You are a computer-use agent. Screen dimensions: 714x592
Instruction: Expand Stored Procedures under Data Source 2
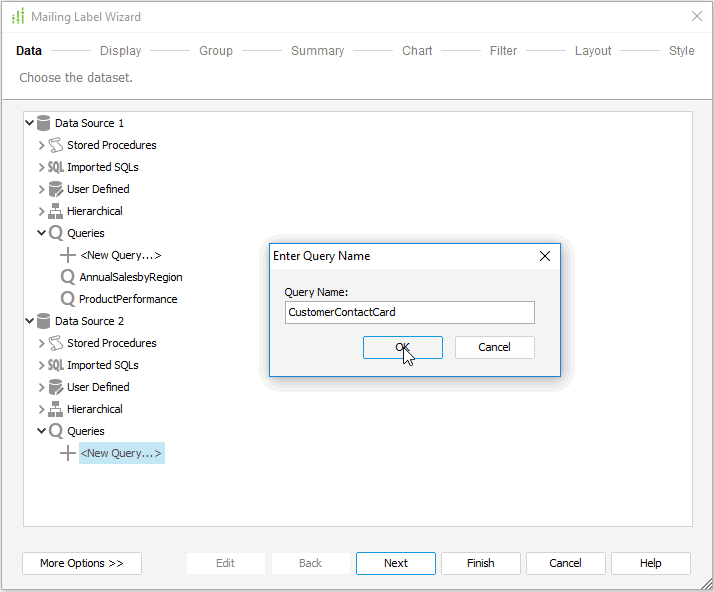coord(42,343)
